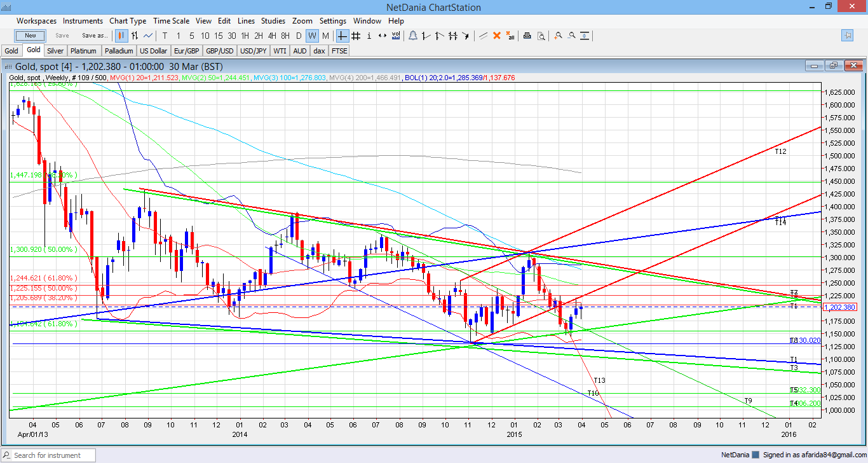The width and height of the screenshot is (868, 463).
Task: Open the Lines menu
Action: point(247,21)
